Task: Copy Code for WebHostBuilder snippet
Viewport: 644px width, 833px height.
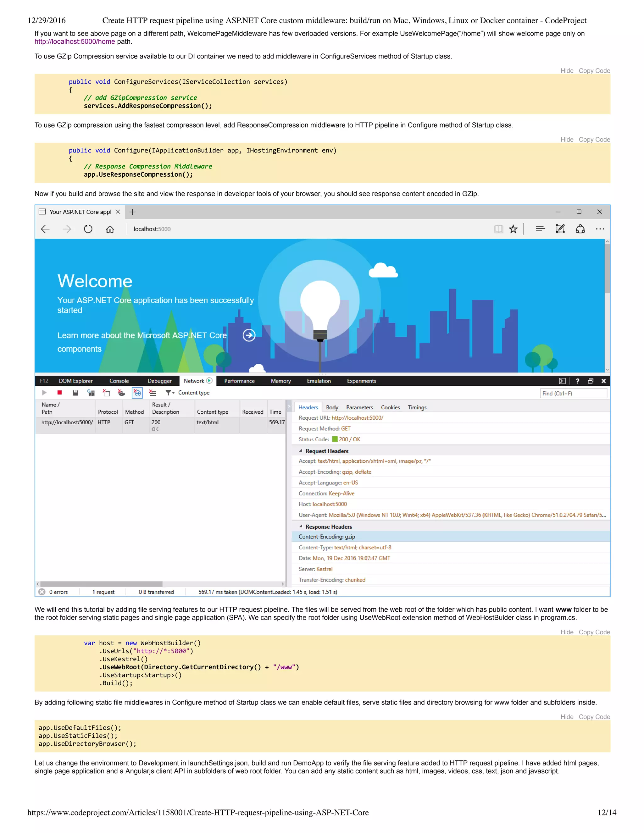Action: [594, 632]
